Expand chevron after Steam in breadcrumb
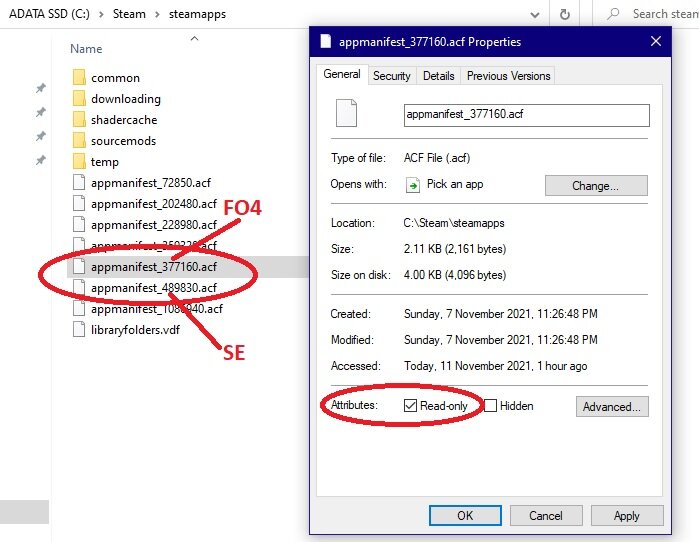Image resolution: width=699 pixels, height=542 pixels. (x=157, y=14)
